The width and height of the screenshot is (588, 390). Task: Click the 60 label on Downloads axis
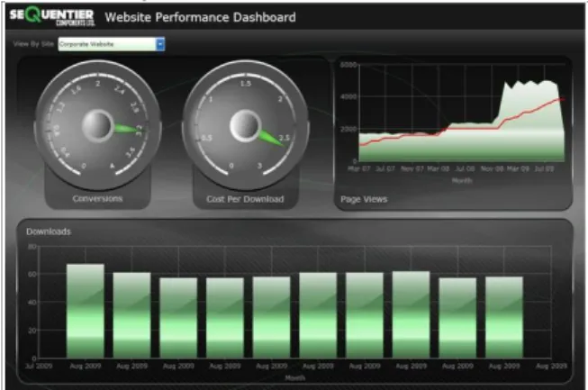click(32, 274)
